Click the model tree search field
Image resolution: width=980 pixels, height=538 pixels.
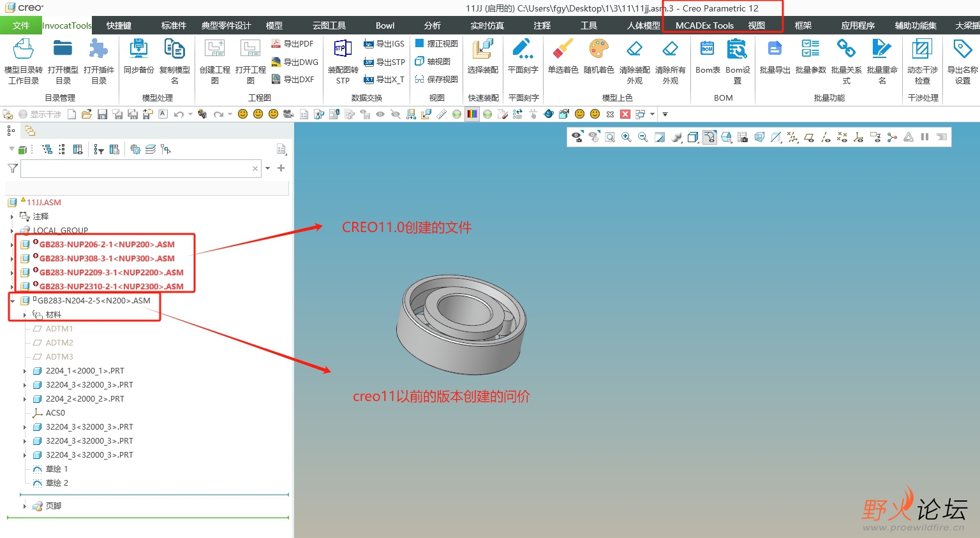point(140,168)
